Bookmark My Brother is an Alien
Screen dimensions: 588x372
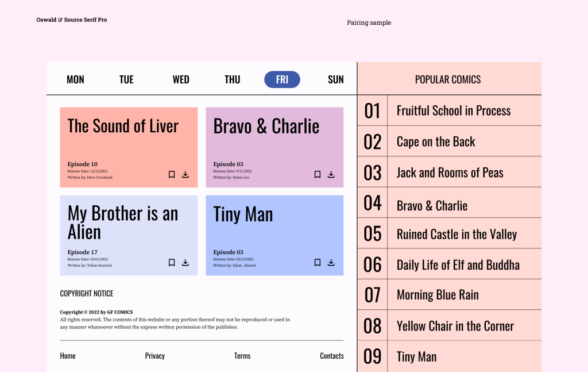[x=172, y=263]
